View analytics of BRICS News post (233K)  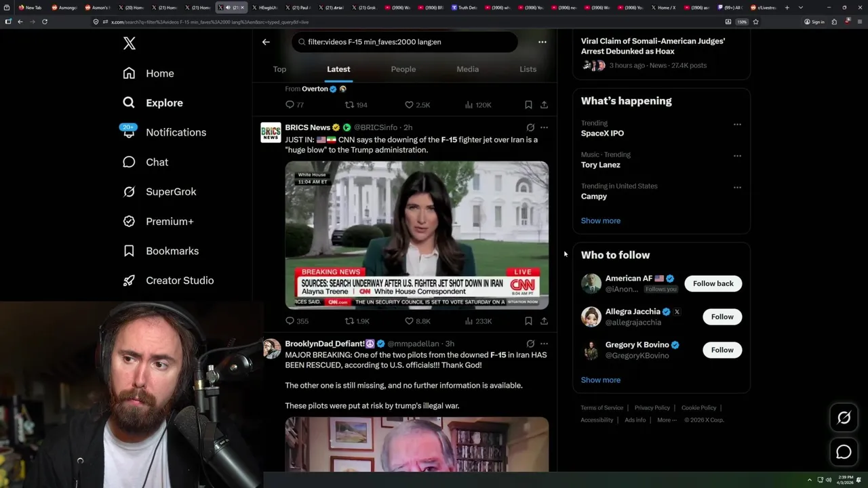[478, 321]
